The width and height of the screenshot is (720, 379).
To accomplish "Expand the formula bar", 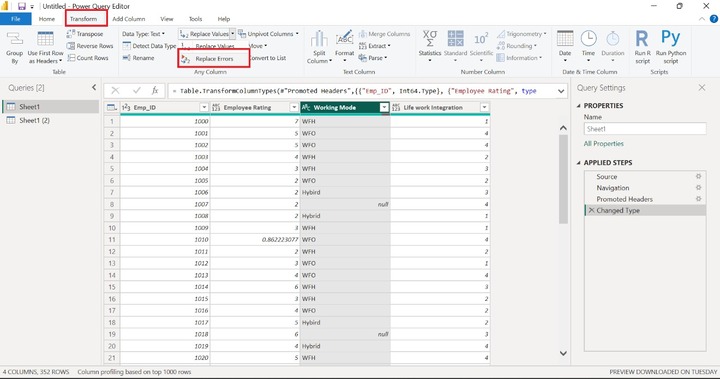I will [x=561, y=91].
